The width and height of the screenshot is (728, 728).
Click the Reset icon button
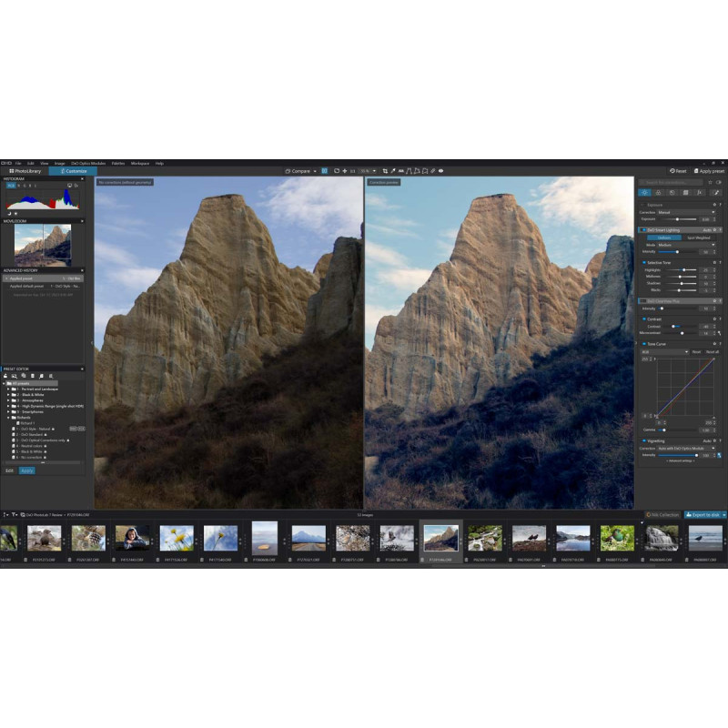[x=679, y=170]
